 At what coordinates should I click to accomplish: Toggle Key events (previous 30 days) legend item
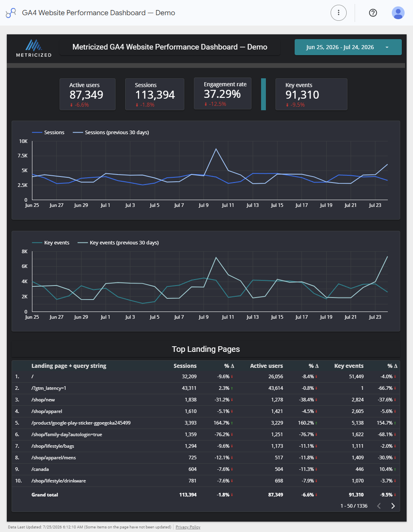coord(118,243)
